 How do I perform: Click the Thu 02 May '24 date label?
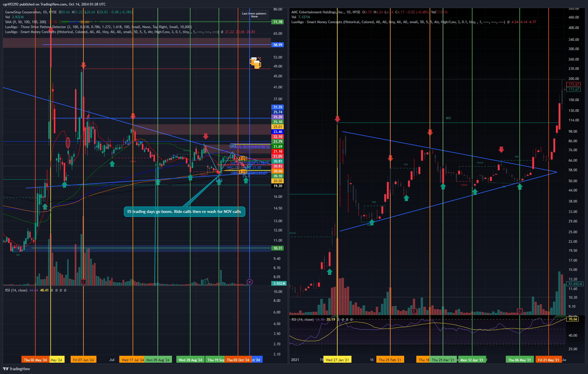[x=35, y=360]
